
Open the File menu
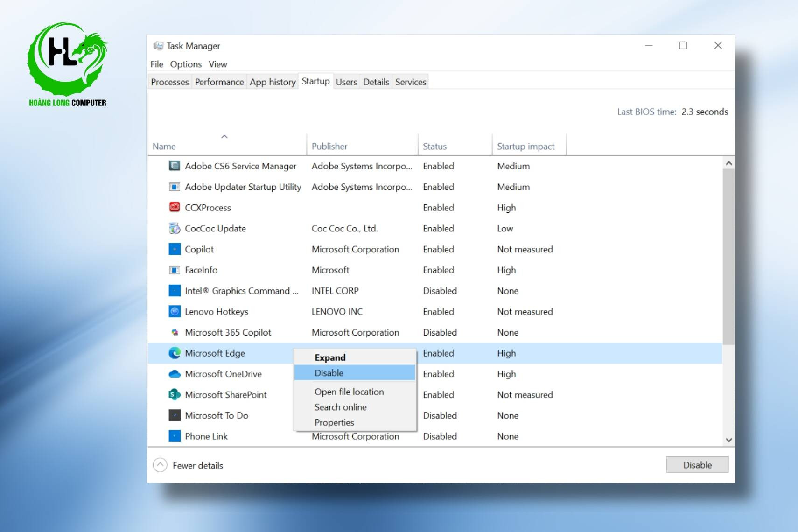click(157, 64)
